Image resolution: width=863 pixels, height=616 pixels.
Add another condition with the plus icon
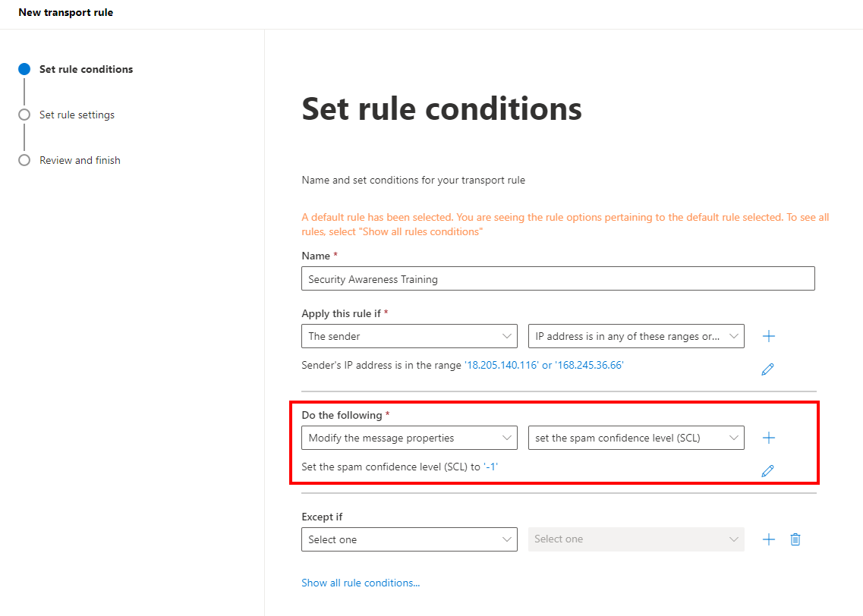coord(768,335)
